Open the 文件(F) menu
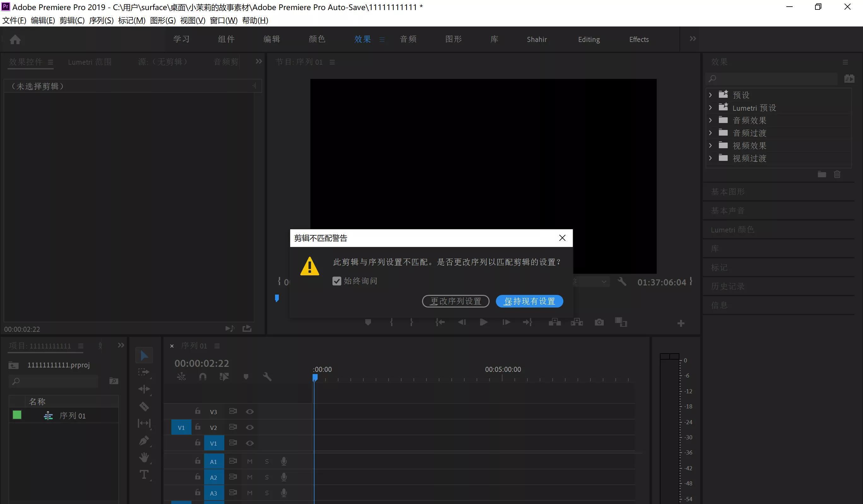This screenshot has width=863, height=504. tap(14, 21)
